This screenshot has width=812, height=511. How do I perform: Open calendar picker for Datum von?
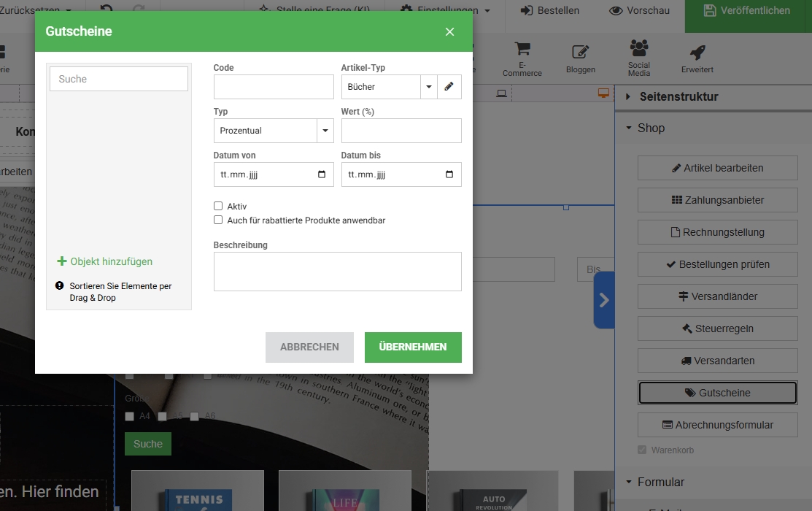tap(322, 175)
